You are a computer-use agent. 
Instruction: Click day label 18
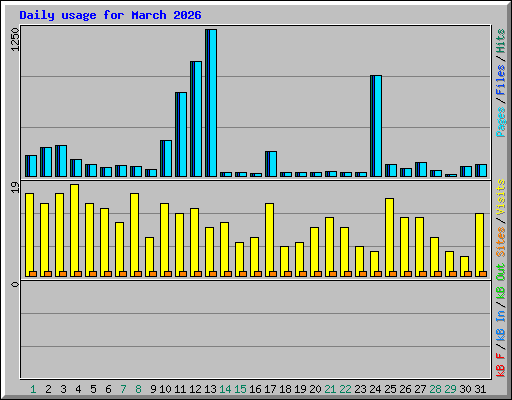tap(285, 389)
